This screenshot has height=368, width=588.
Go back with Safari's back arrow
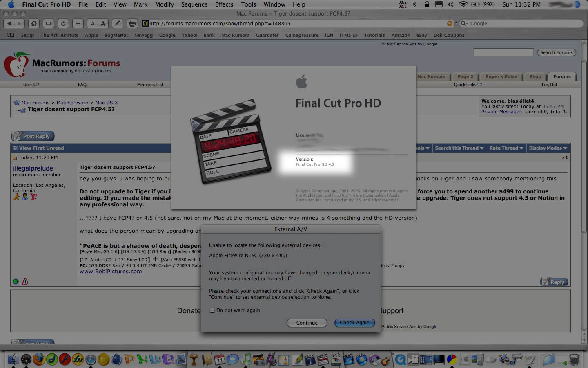[x=9, y=24]
